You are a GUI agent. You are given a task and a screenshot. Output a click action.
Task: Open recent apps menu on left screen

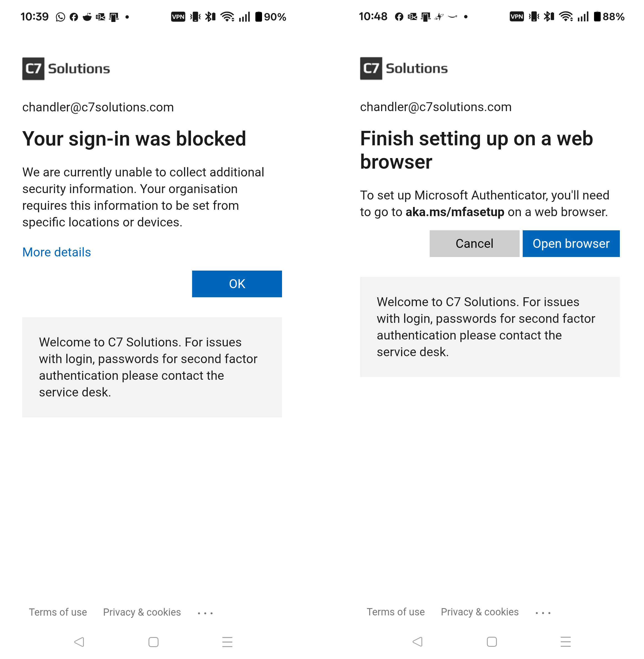227,642
